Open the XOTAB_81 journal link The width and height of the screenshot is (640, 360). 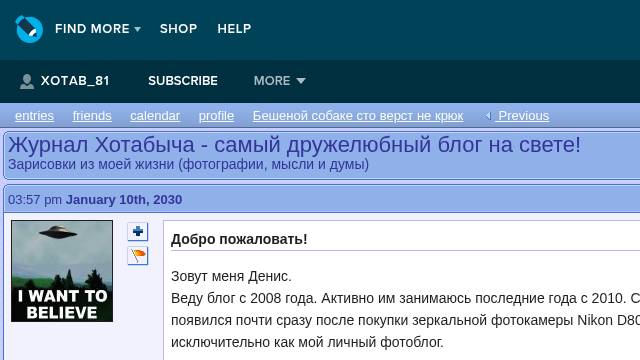click(x=75, y=81)
